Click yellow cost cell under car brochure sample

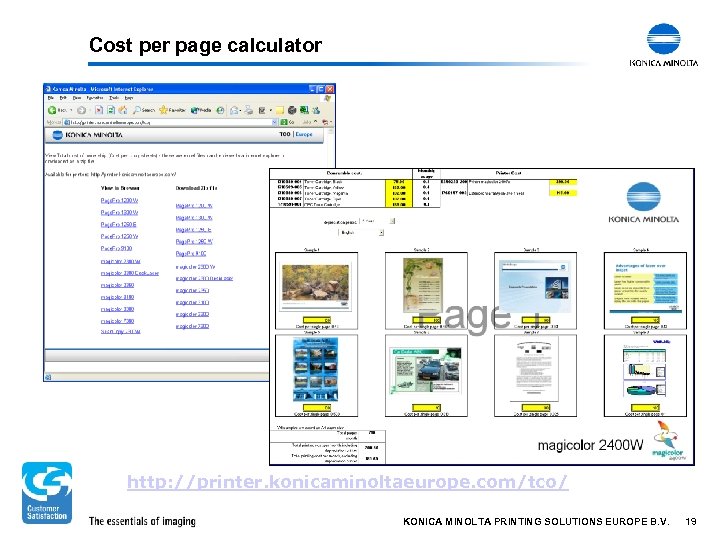tap(426, 407)
